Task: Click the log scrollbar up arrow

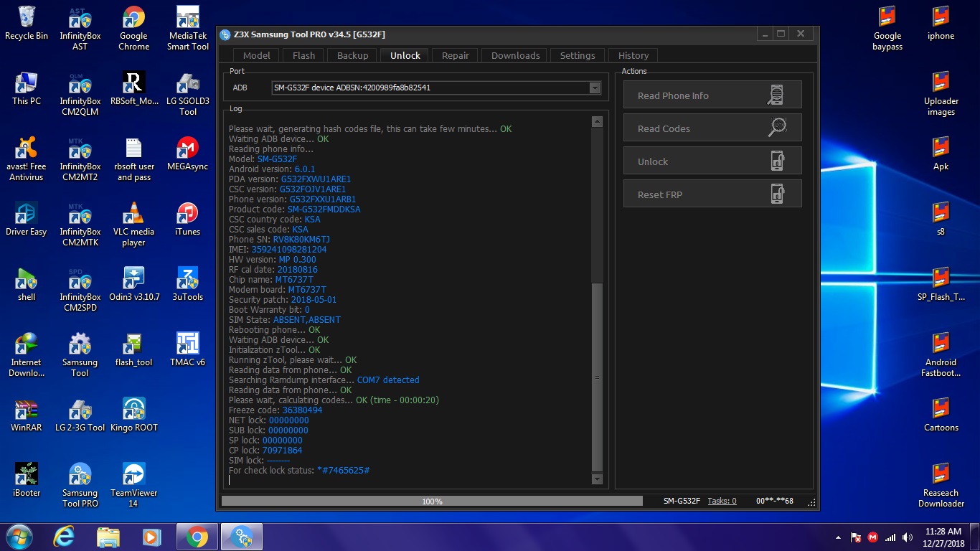Action: (x=597, y=122)
